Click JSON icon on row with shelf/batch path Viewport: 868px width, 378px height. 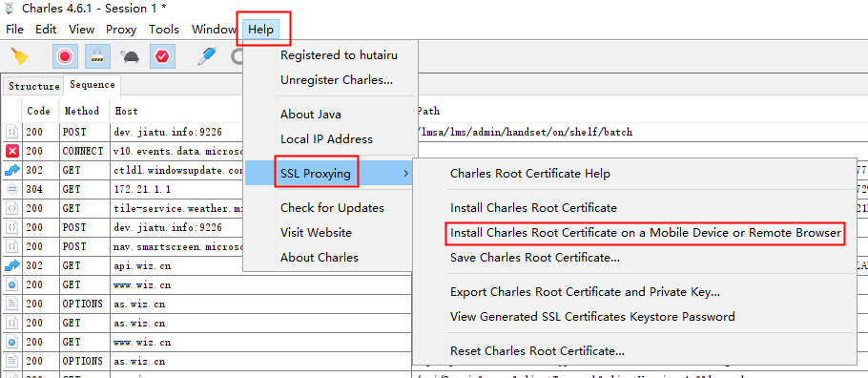[x=12, y=132]
